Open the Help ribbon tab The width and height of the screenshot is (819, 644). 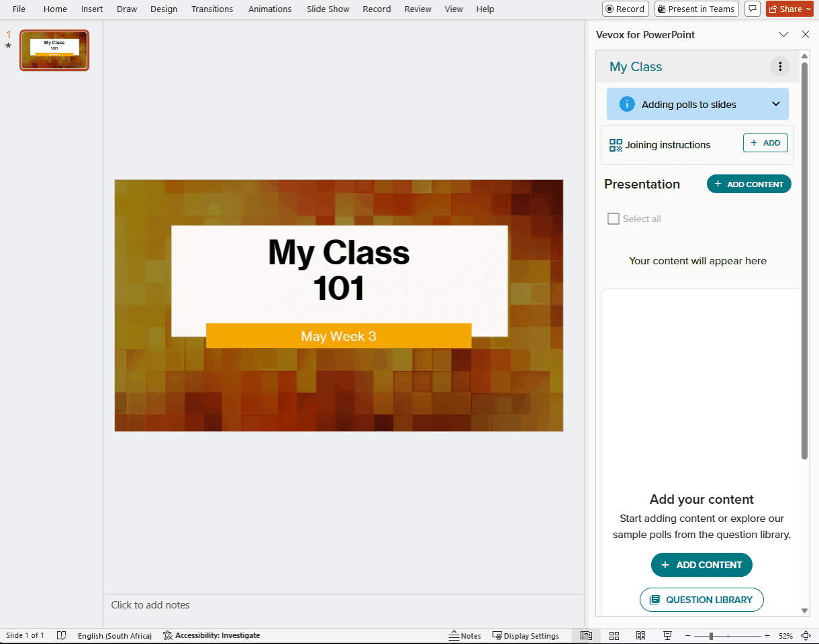point(485,9)
